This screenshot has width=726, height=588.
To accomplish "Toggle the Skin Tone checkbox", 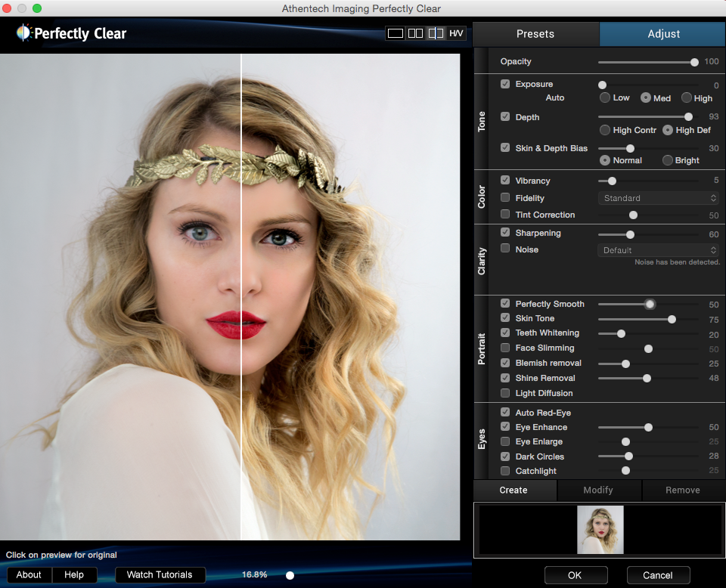I will tap(505, 318).
